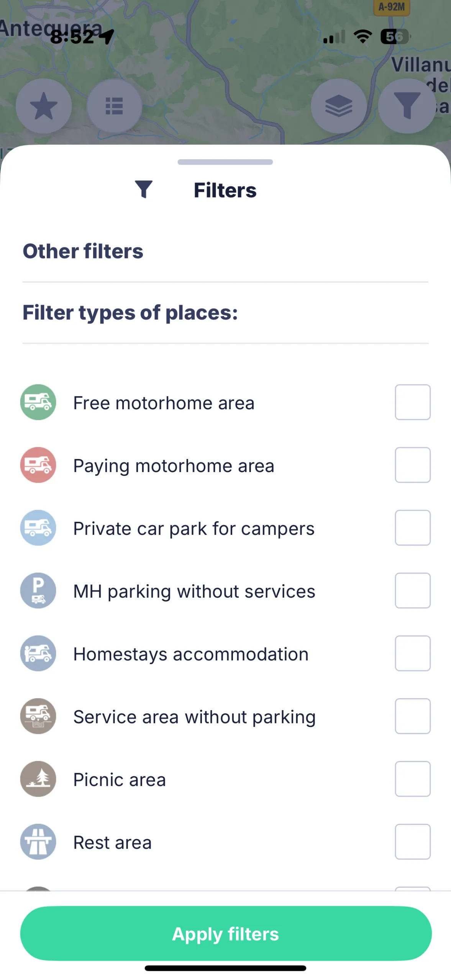Viewport: 451px width, 980px height.
Task: Select the Rest area checkbox
Action: (412, 842)
